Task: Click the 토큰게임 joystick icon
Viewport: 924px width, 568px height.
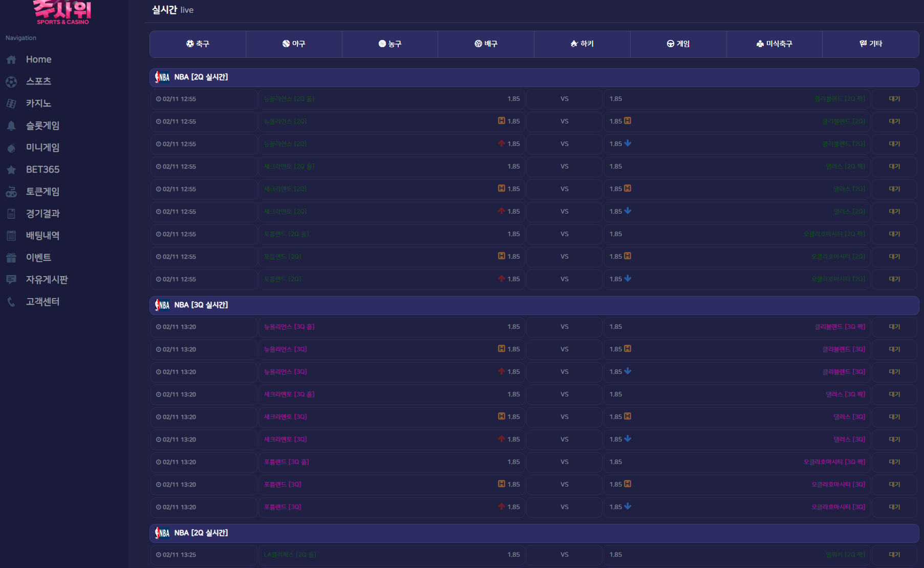Action: coord(11,192)
